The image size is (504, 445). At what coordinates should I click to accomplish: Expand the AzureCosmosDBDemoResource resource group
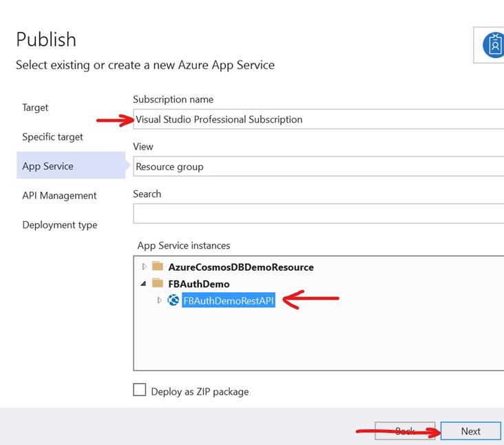[144, 267]
